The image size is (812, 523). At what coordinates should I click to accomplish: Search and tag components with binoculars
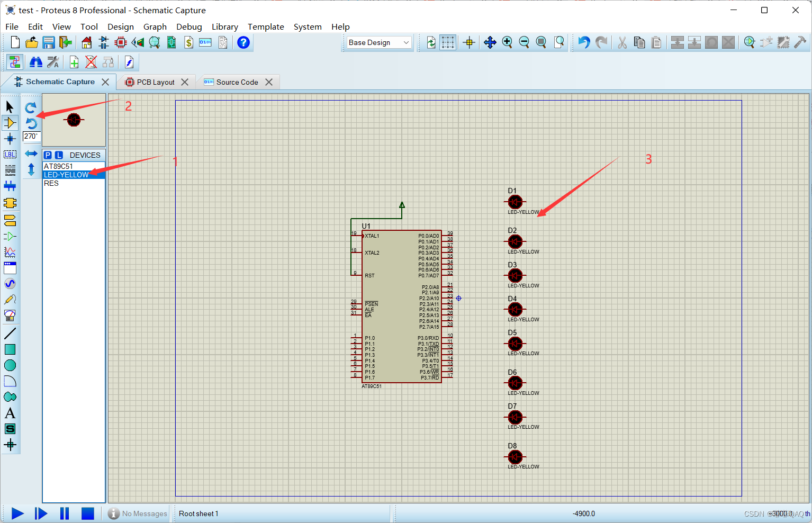pyautogui.click(x=35, y=62)
